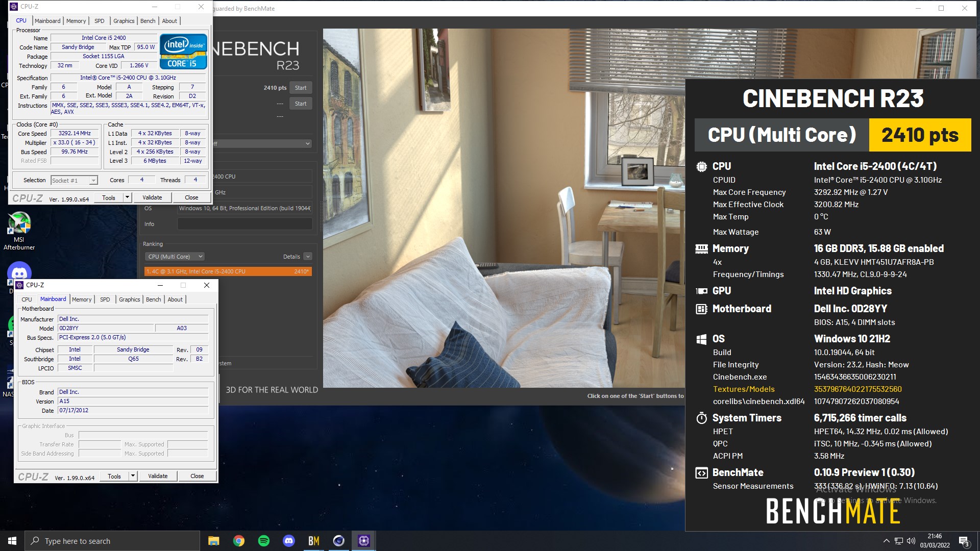The width and height of the screenshot is (980, 551).
Task: Open the Windows Start menu
Action: click(12, 541)
